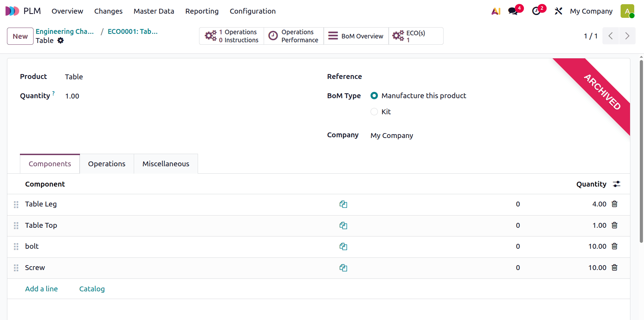
Task: Click Add a line link
Action: coord(42,289)
